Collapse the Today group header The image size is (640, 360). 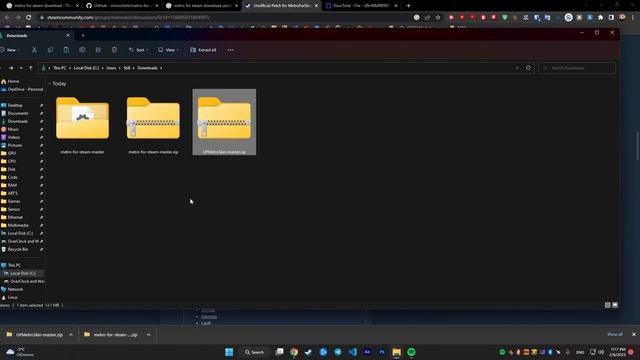pos(50,84)
